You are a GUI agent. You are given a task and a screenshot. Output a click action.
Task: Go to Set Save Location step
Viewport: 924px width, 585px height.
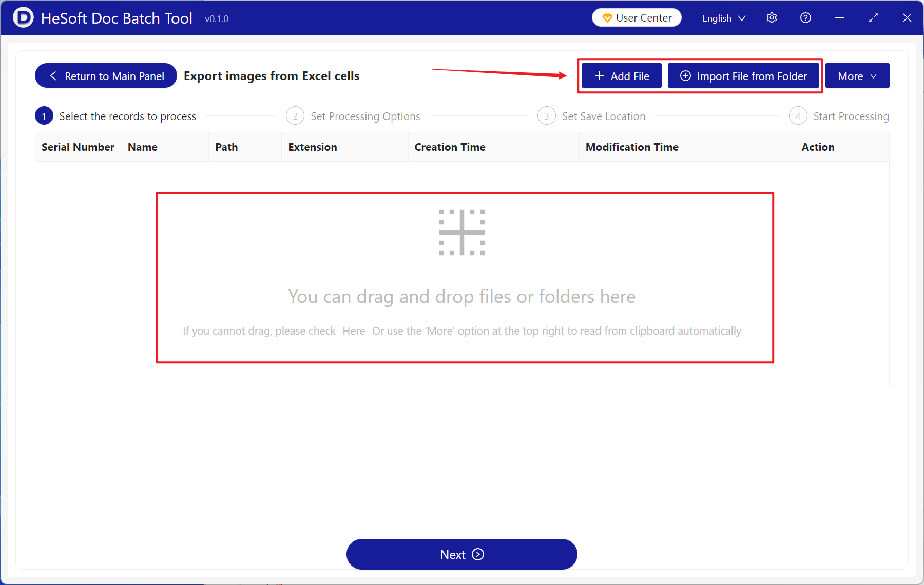point(591,116)
